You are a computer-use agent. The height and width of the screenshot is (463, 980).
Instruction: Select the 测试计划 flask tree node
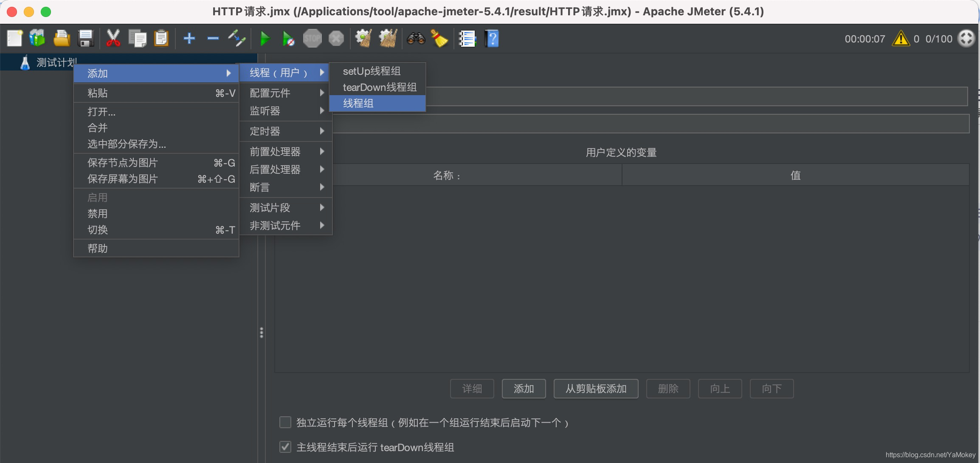click(x=48, y=62)
